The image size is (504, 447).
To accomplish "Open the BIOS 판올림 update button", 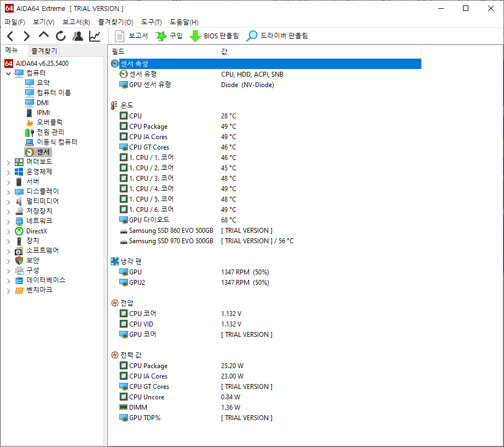I will pyautogui.click(x=215, y=36).
